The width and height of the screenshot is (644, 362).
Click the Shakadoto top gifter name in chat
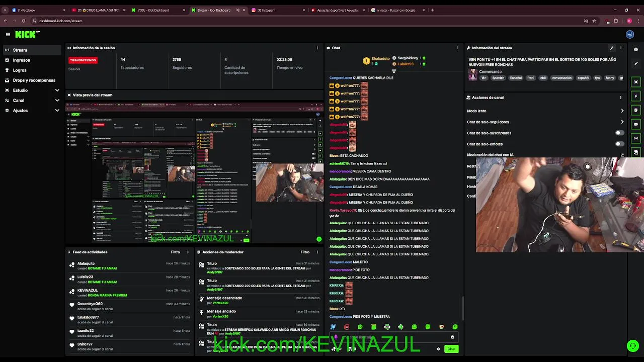click(x=380, y=59)
